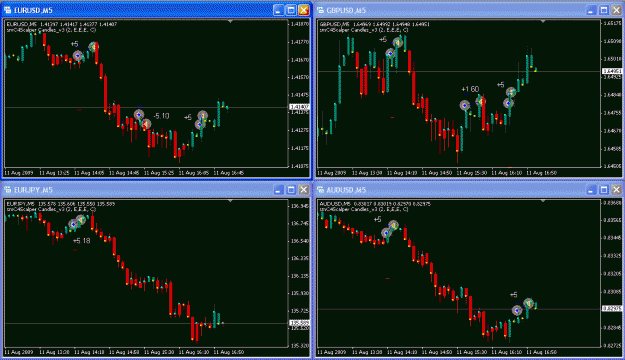Maximize the AUDUSD,M5 chart window
The width and height of the screenshot is (625, 360).
[x=603, y=190]
